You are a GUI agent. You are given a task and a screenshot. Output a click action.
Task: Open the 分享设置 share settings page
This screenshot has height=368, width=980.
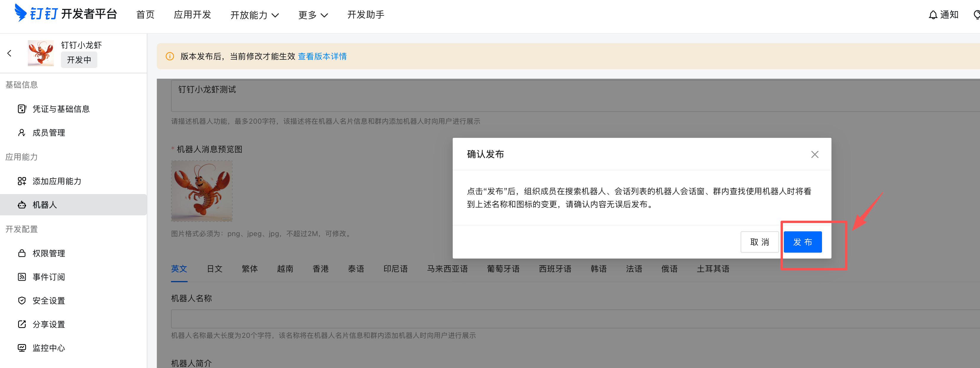[48, 324]
